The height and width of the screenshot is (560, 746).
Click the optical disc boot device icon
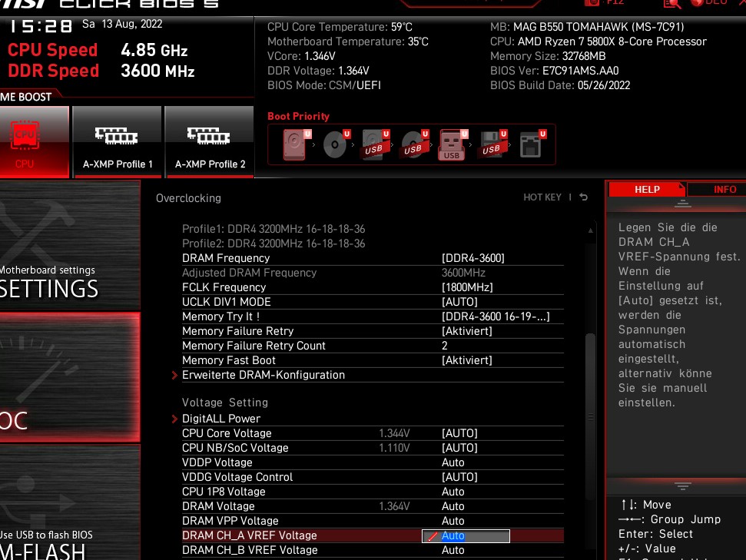click(x=336, y=144)
